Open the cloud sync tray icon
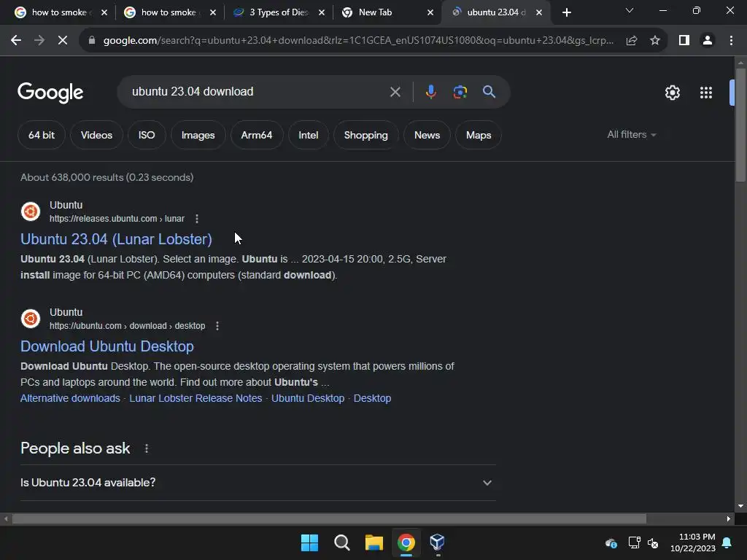Image resolution: width=747 pixels, height=560 pixels. click(611, 542)
